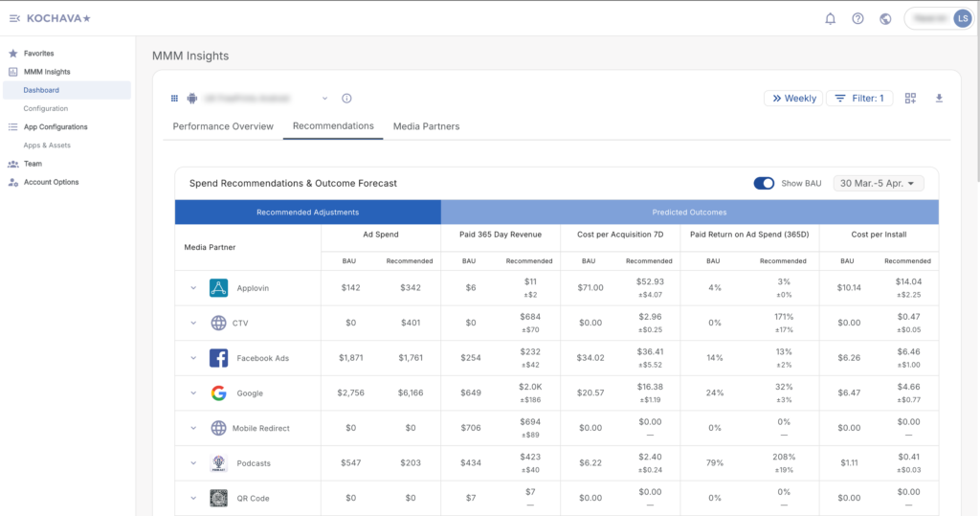Expand the Google media partner row

click(192, 393)
